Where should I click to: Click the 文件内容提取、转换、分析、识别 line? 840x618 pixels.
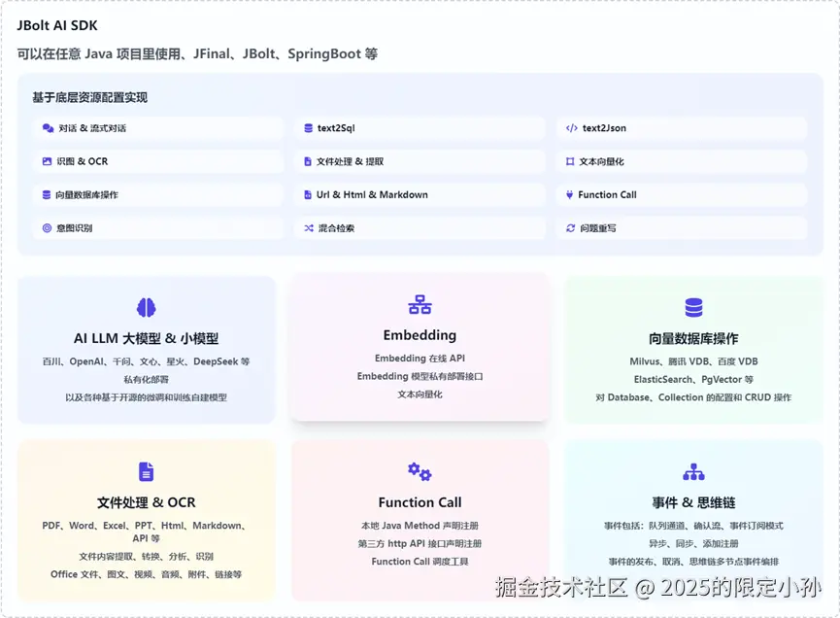(x=147, y=557)
